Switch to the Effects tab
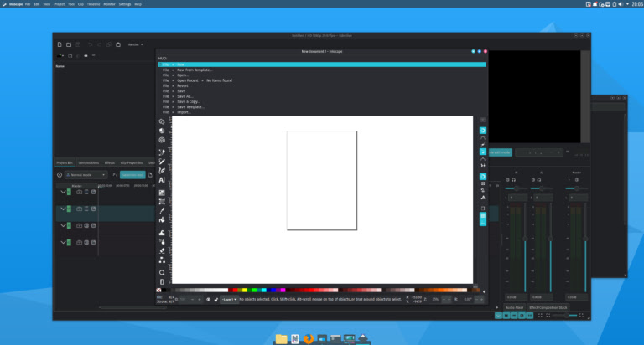Screen dimensions: 644x345 pos(109,162)
